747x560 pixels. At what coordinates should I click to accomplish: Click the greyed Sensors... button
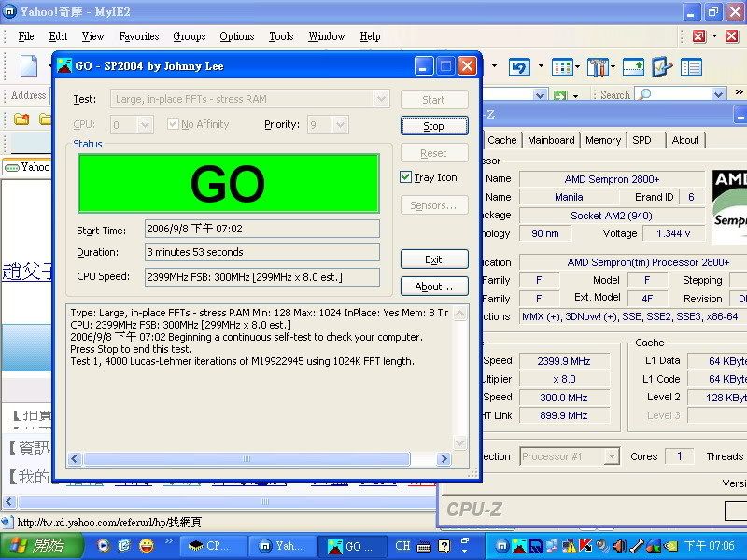(434, 205)
